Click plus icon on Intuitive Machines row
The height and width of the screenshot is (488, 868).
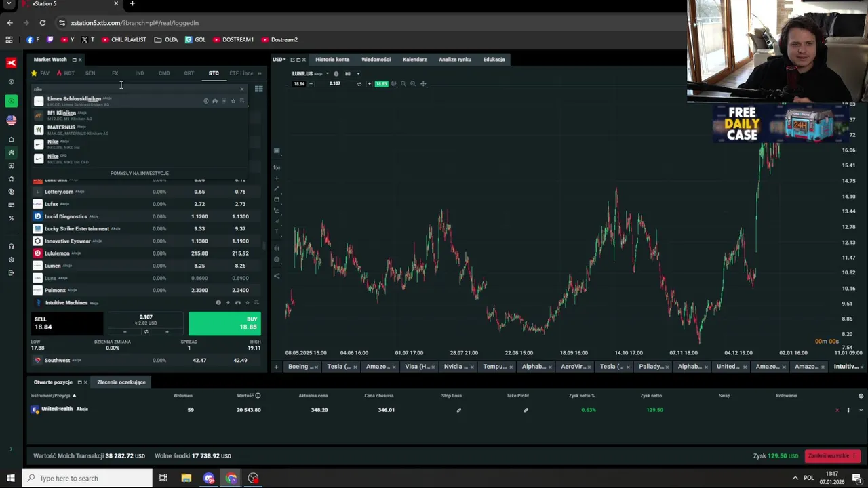228,302
